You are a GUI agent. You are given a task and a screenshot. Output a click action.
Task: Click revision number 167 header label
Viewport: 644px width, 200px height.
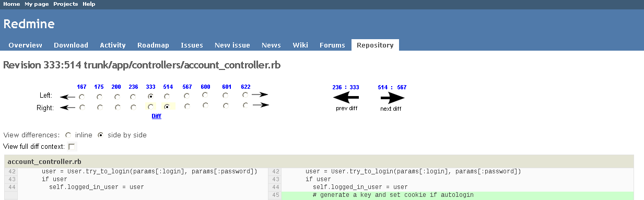point(81,87)
